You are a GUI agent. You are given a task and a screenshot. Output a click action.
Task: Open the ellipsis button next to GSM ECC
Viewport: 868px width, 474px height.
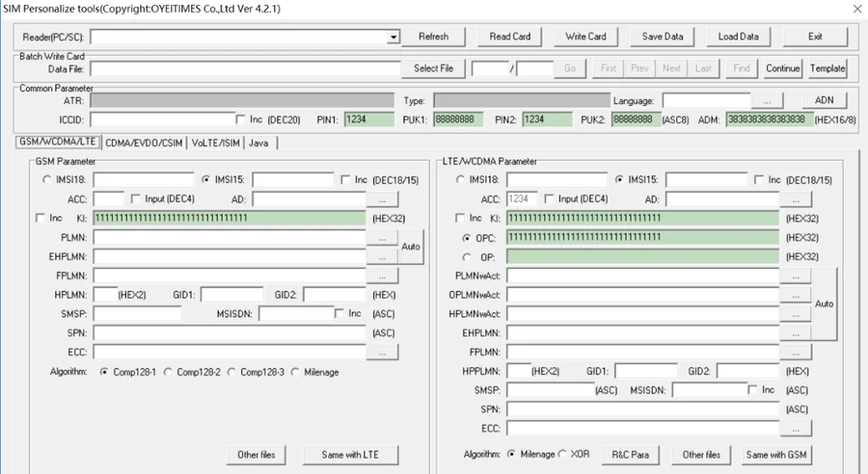pos(382,352)
